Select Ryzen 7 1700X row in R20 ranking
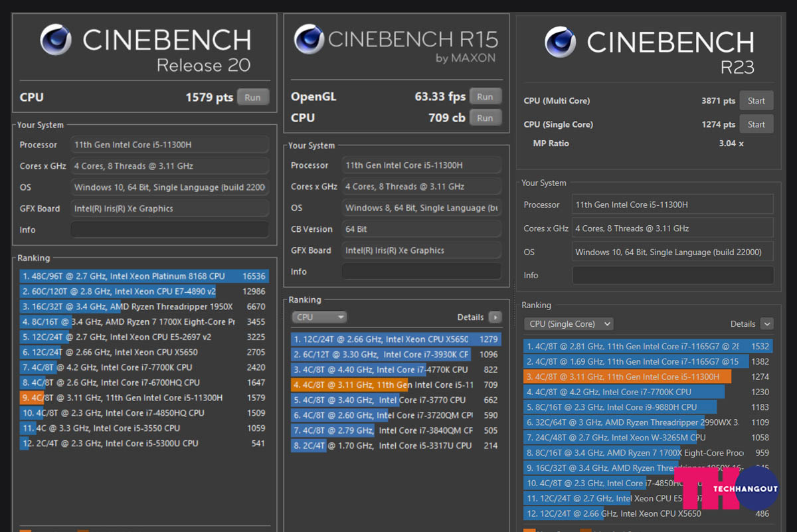 [x=144, y=322]
